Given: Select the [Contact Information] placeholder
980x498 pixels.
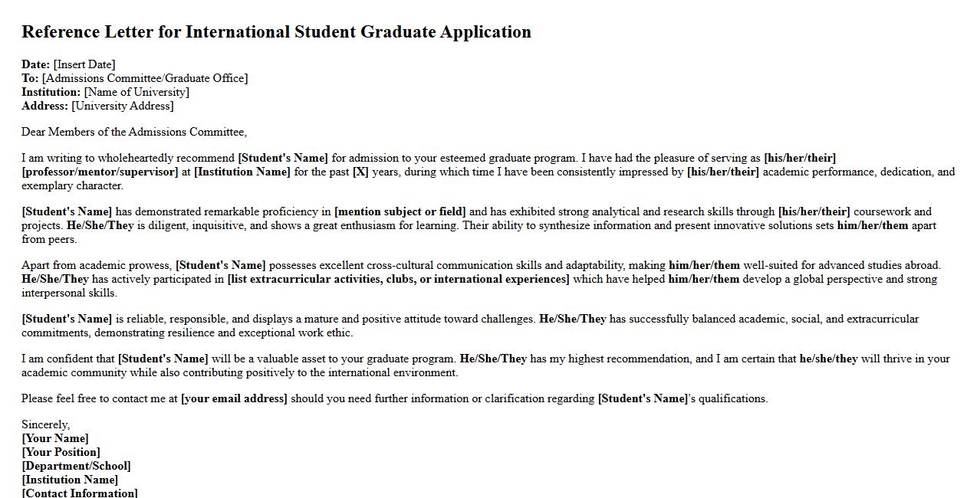Looking at the screenshot, I should (x=80, y=493).
